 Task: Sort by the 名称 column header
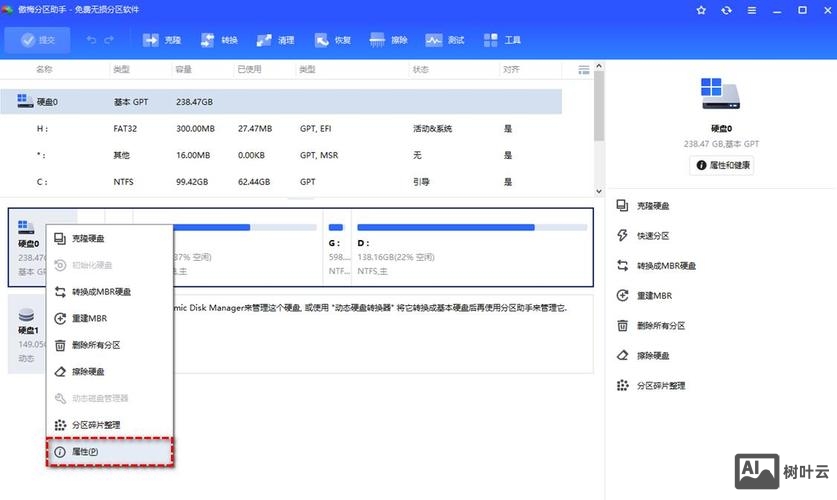[x=44, y=69]
